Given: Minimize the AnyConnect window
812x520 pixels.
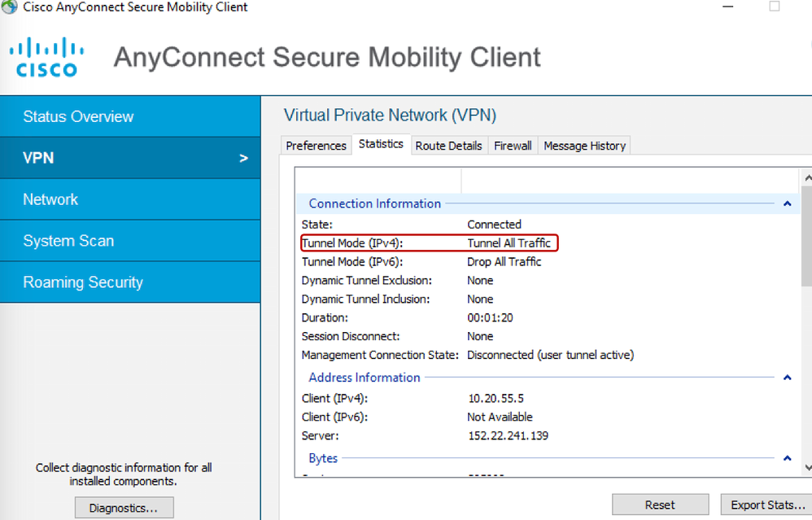Looking at the screenshot, I should [x=728, y=7].
